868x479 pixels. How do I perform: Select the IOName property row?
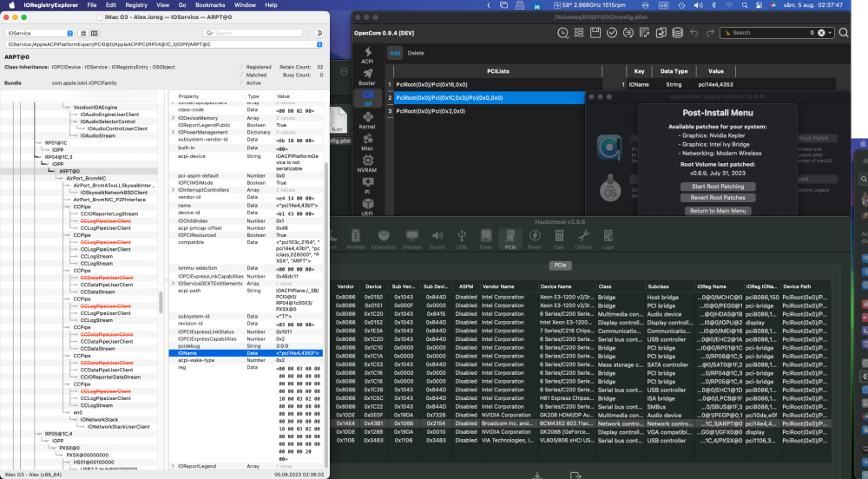coord(246,353)
